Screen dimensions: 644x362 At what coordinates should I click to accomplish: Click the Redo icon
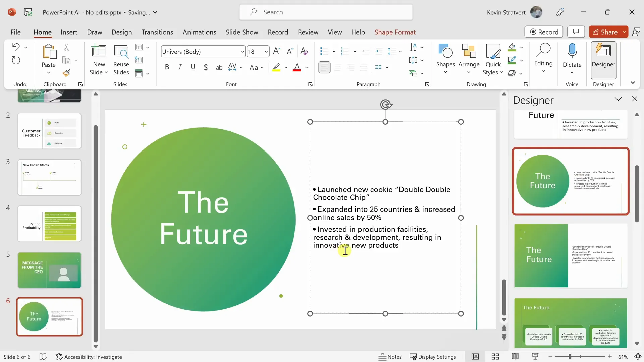coord(16,60)
